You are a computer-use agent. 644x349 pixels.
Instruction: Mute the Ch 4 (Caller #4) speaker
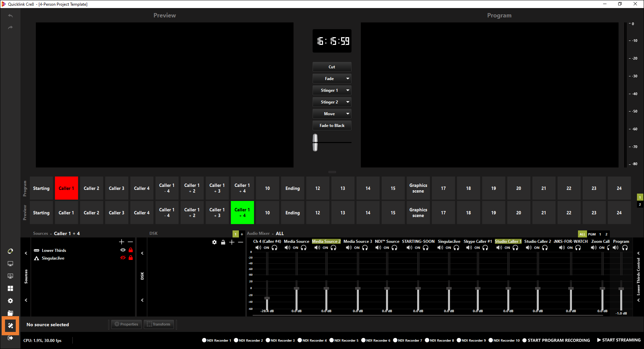258,248
